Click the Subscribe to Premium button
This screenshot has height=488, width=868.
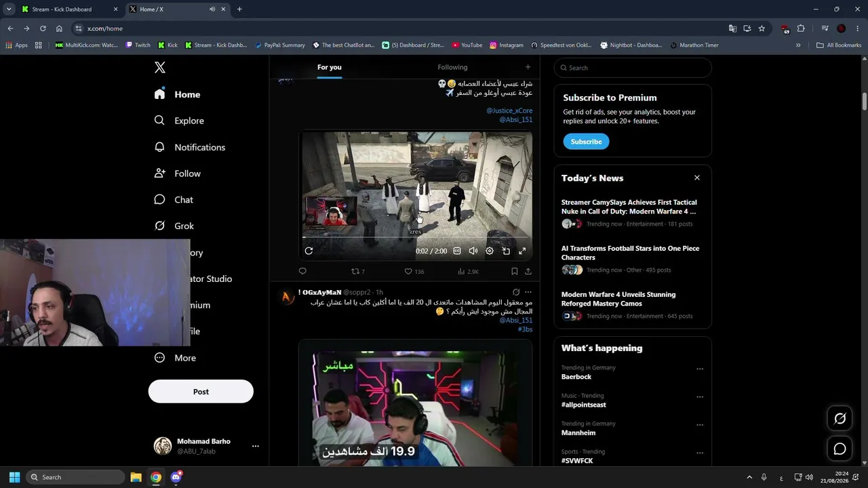coord(586,142)
